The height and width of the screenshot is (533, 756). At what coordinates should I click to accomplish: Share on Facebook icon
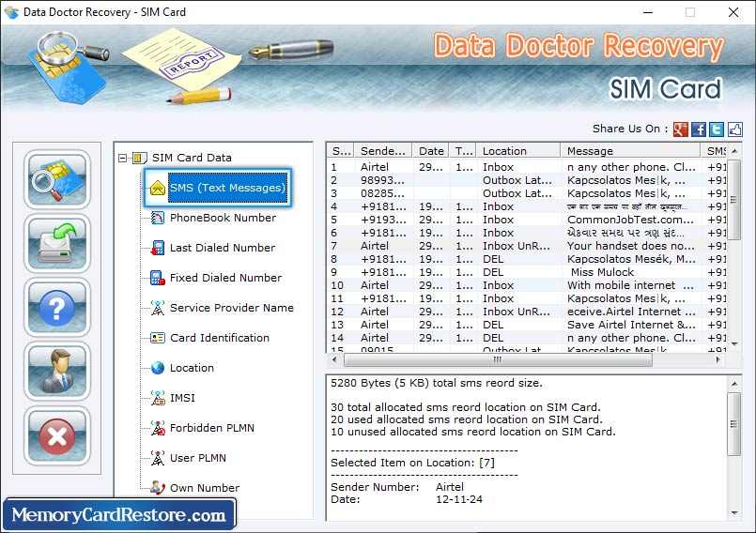pyautogui.click(x=699, y=129)
